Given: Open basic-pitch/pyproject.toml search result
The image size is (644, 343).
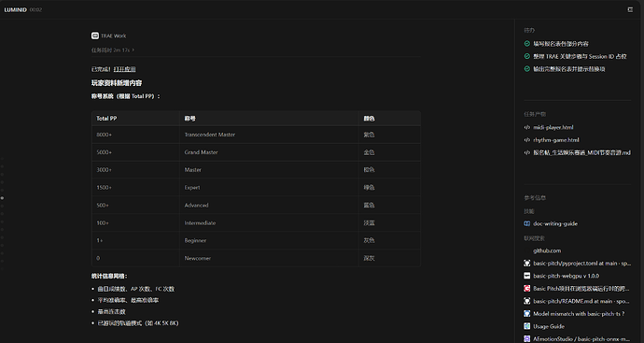Looking at the screenshot, I should [581, 264].
